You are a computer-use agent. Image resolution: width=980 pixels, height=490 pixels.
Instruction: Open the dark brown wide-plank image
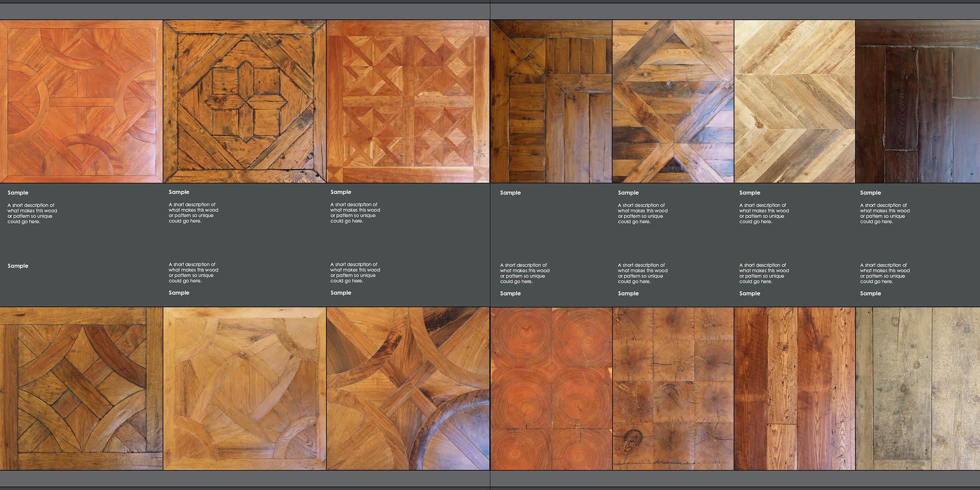point(918,102)
